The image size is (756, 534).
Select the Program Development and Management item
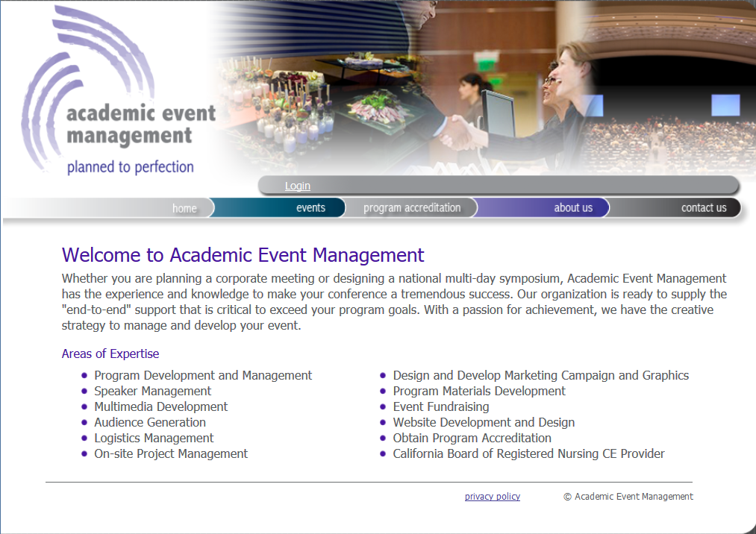(x=203, y=375)
